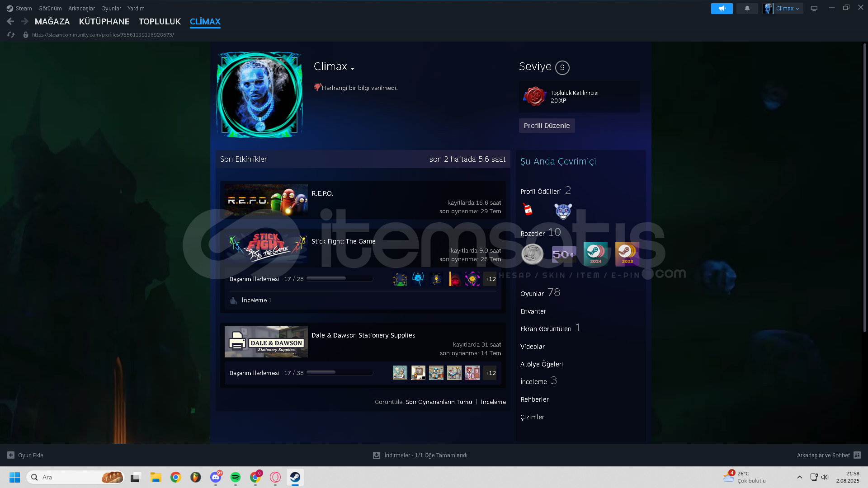This screenshot has width=868, height=488.
Task: Show hidden system tray icons chevron
Action: click(x=799, y=477)
